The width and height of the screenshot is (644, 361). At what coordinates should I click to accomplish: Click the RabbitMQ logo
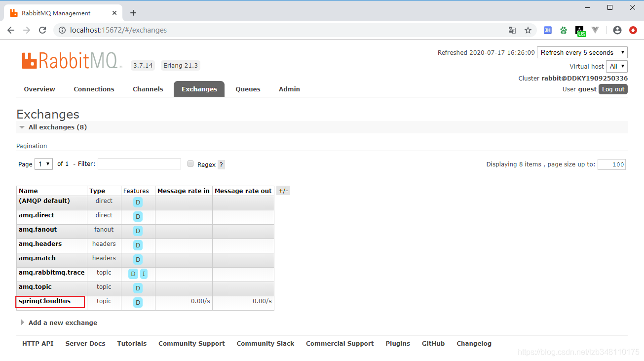(x=72, y=60)
